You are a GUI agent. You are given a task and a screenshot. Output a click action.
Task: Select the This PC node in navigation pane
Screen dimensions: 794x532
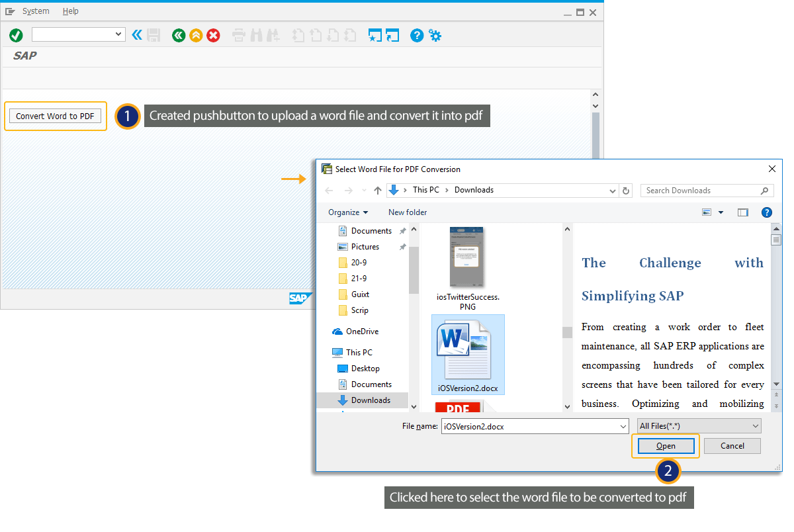tap(359, 353)
